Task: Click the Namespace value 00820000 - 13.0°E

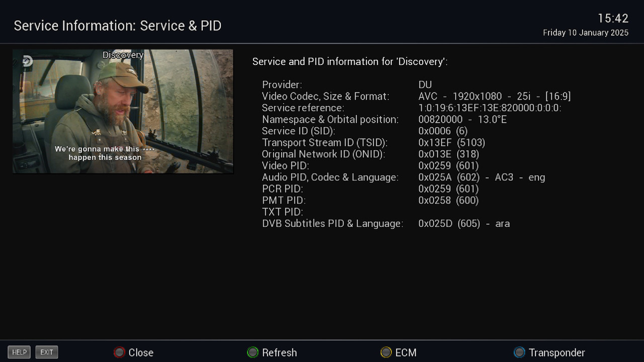Action: 462,119
